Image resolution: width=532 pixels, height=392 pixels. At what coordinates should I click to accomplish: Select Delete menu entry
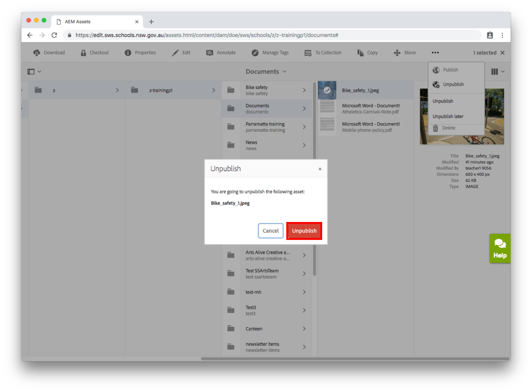tap(448, 128)
